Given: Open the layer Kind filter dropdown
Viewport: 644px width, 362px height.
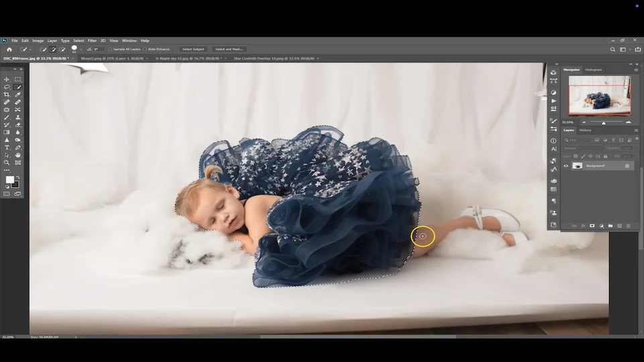Looking at the screenshot, I should tap(578, 140).
